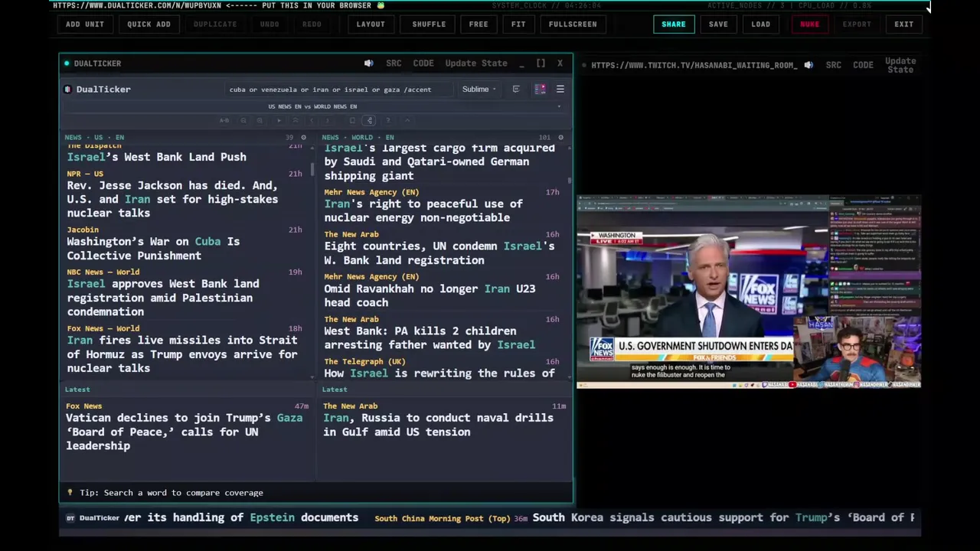Image resolution: width=980 pixels, height=551 pixels.
Task: Open headline 'Omid Ravankhah no longer Iran U23 head coach'
Action: pos(430,295)
